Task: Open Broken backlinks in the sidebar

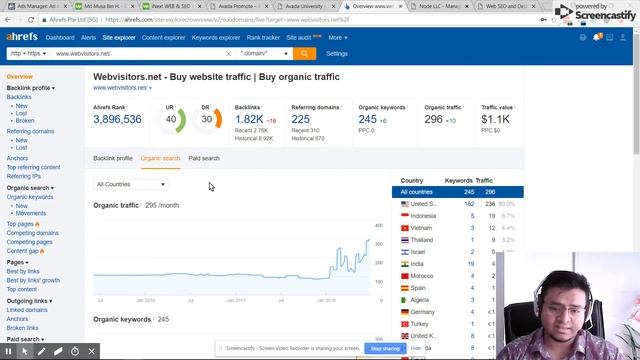Action: point(25,121)
